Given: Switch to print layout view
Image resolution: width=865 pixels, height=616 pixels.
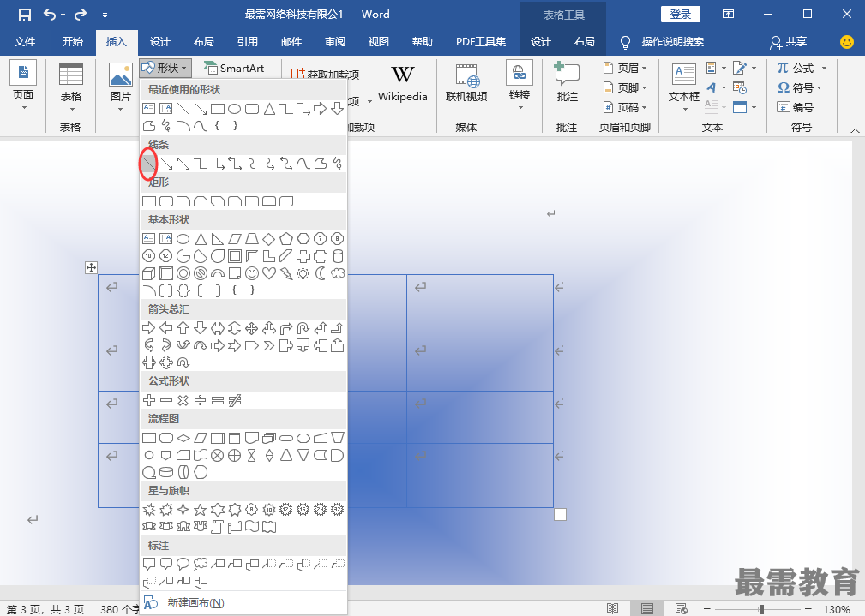Looking at the screenshot, I should (x=647, y=608).
